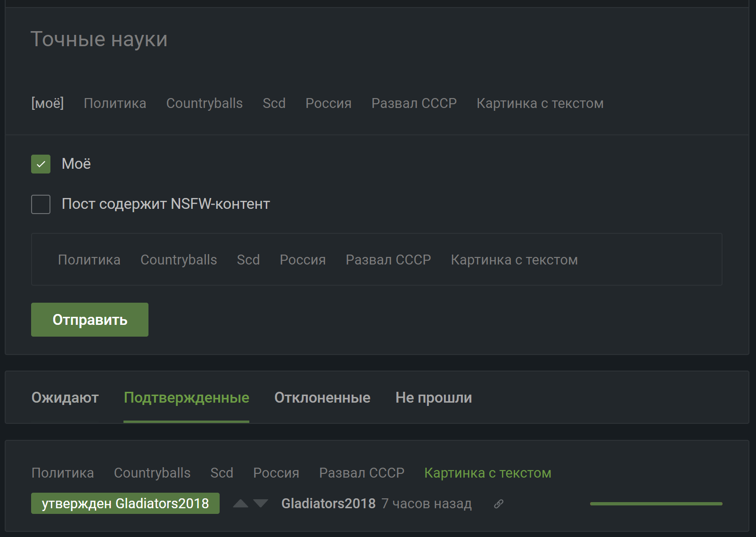
Task: Select Развал СССР in the tag input field
Action: pyautogui.click(x=388, y=260)
